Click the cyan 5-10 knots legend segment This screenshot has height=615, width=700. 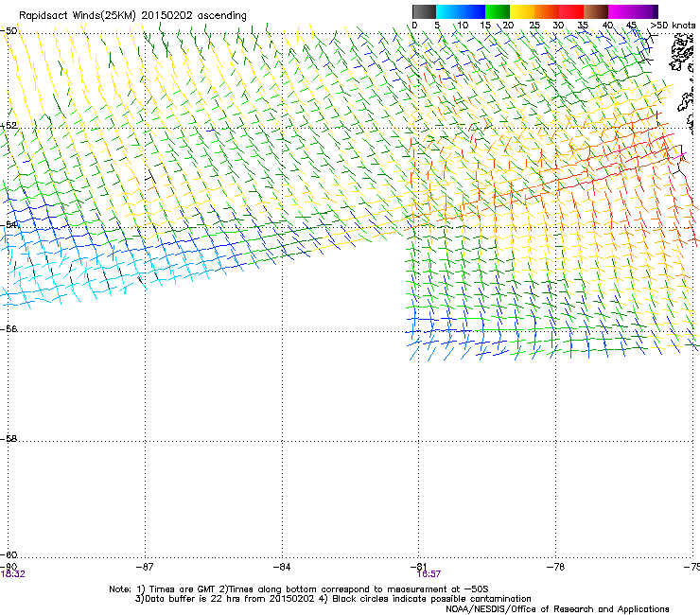[x=448, y=11]
